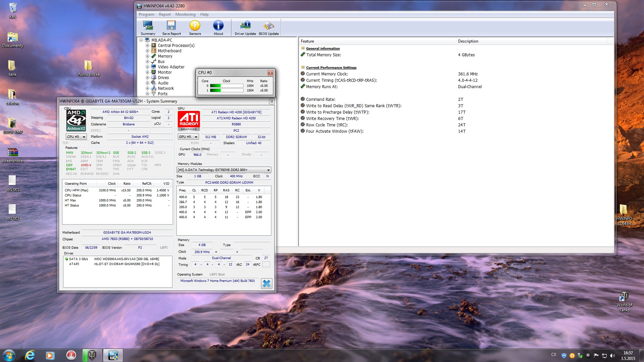644x362 pixels.
Task: Select the Memory node in the tree
Action: click(165, 56)
